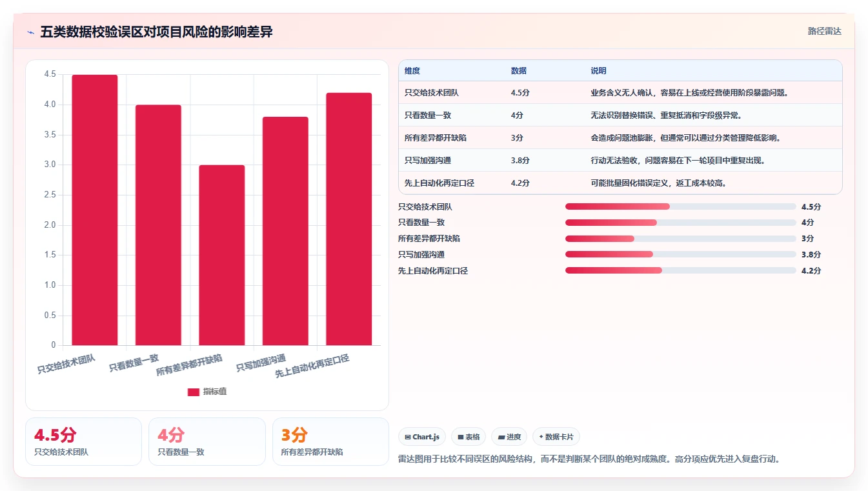The image size is (868, 491).
Task: Click the chart bar for 只写加强沟通
Action: [x=285, y=231]
